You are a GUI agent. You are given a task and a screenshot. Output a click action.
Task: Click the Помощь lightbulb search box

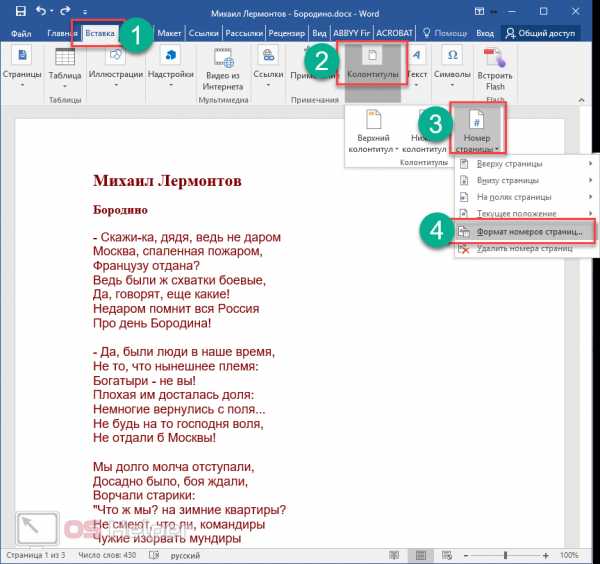click(445, 33)
